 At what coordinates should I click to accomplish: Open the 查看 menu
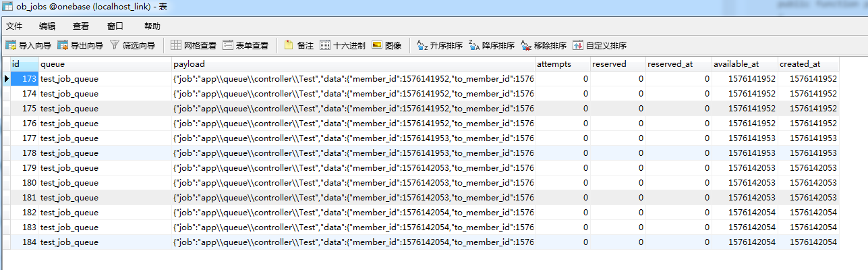[x=81, y=26]
